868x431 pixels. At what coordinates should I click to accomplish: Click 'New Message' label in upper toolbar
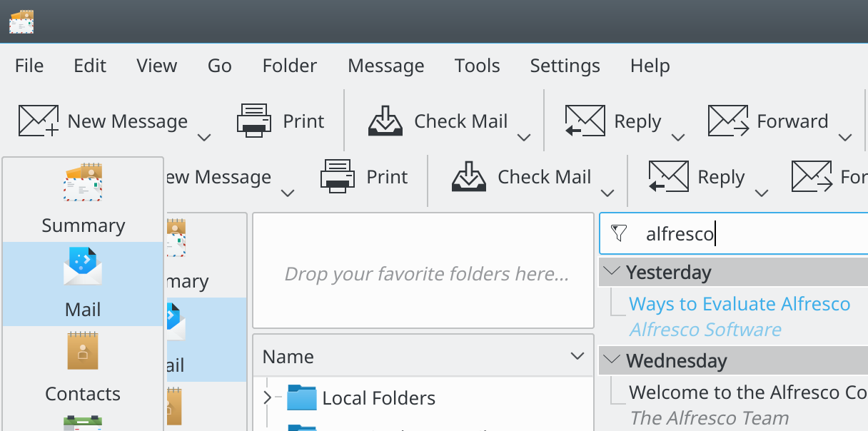click(128, 121)
